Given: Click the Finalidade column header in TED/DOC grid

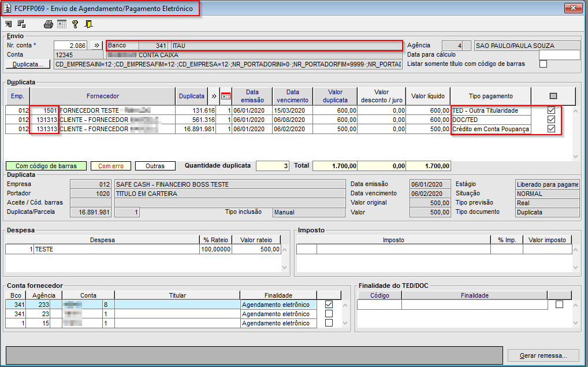Looking at the screenshot, I should (474, 295).
